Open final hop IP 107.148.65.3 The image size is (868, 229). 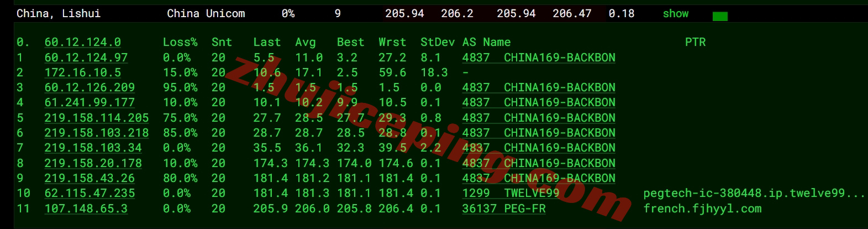click(x=86, y=209)
